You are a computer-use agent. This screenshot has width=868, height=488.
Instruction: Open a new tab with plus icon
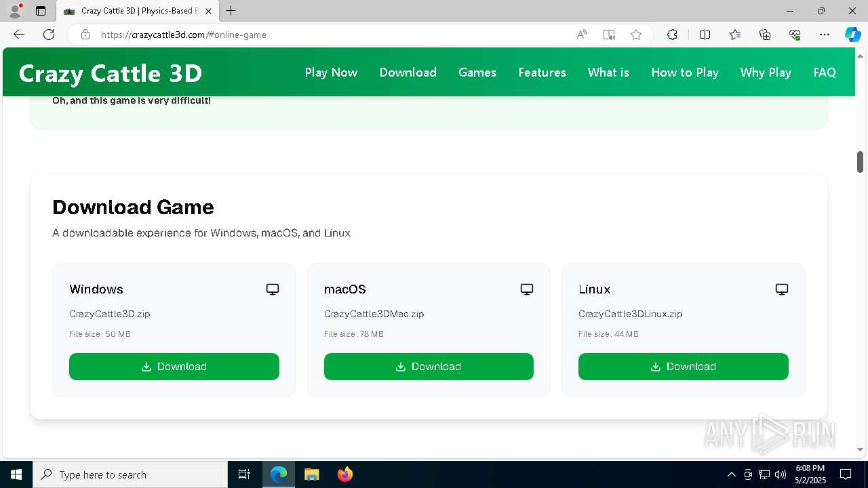[231, 11]
